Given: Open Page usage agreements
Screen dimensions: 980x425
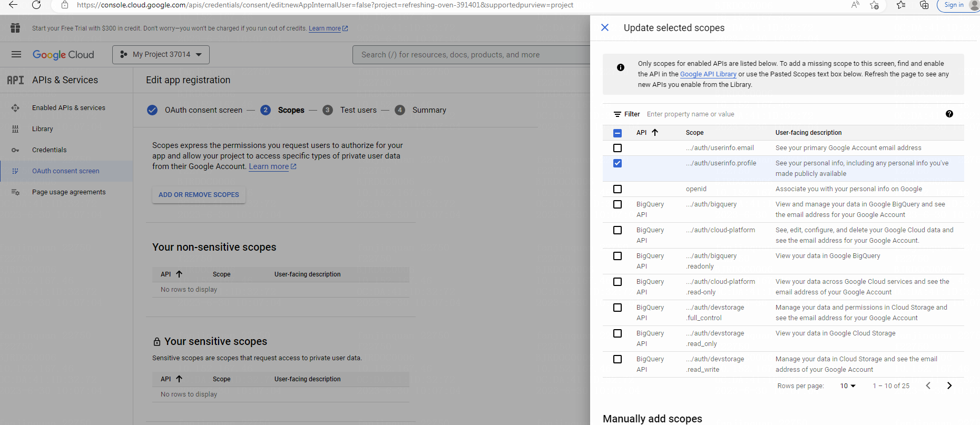Looking at the screenshot, I should click(x=69, y=192).
